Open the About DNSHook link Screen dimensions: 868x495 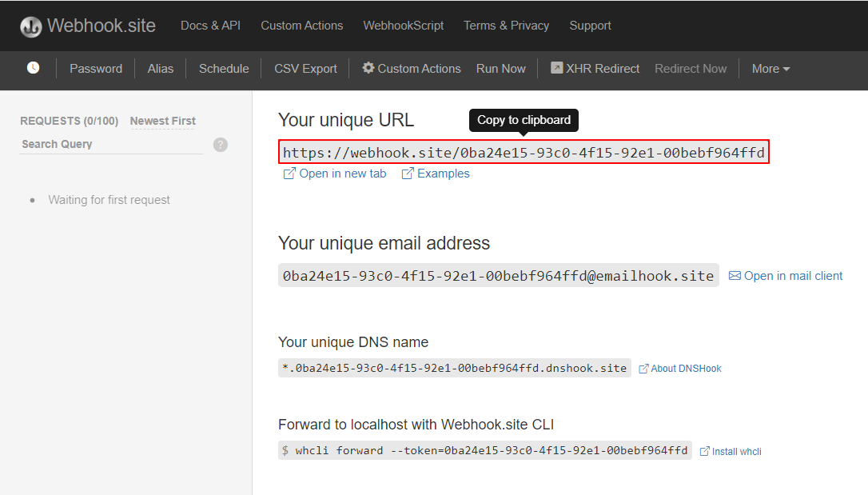(686, 369)
